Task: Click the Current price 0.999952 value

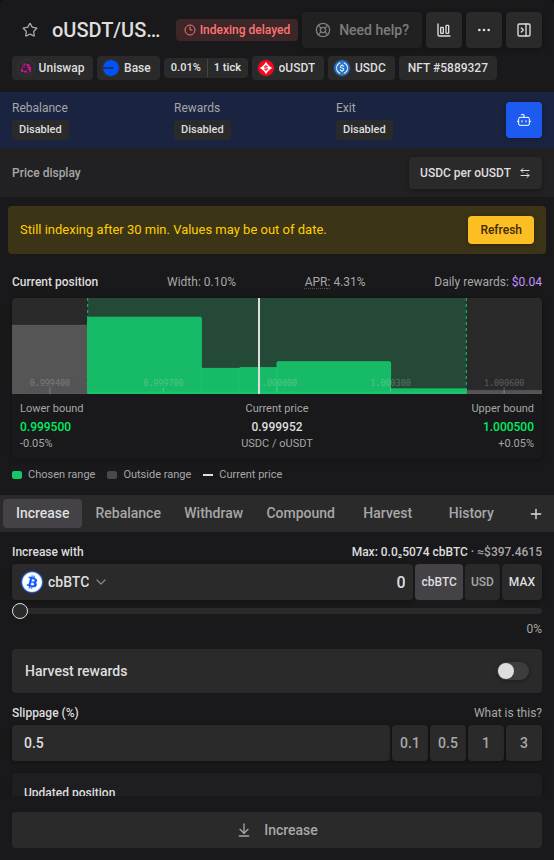Action: pyautogui.click(x=277, y=427)
